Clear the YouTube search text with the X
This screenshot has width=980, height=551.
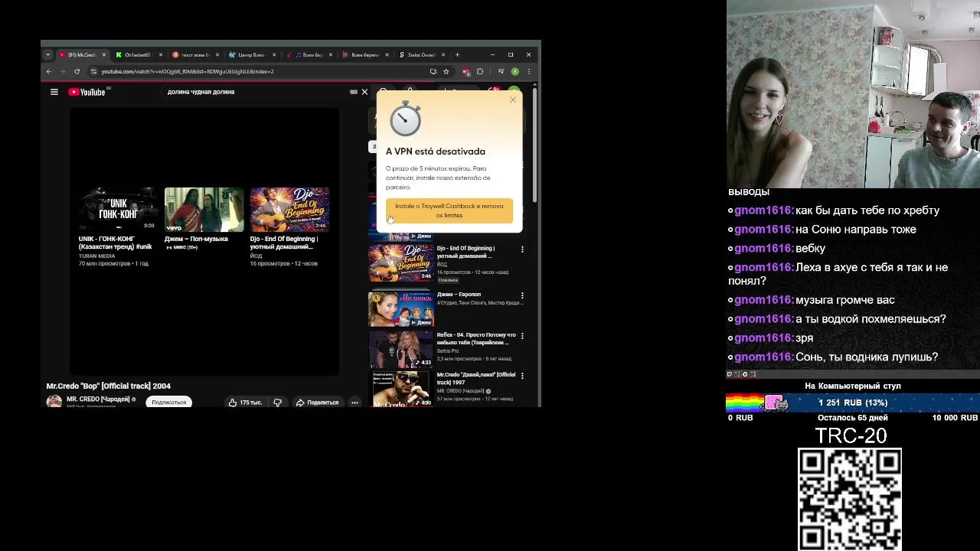[364, 92]
